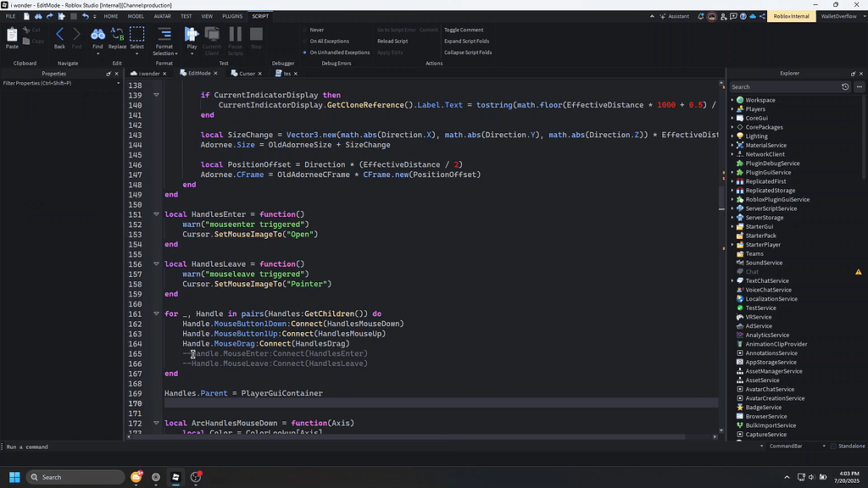The image size is (868, 488).
Task: Click Collapse Script Folds
Action: (469, 52)
